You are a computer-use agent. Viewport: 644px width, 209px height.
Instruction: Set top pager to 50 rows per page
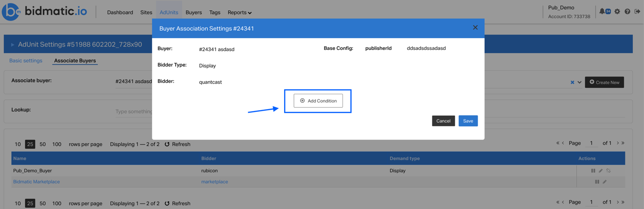coord(43,144)
